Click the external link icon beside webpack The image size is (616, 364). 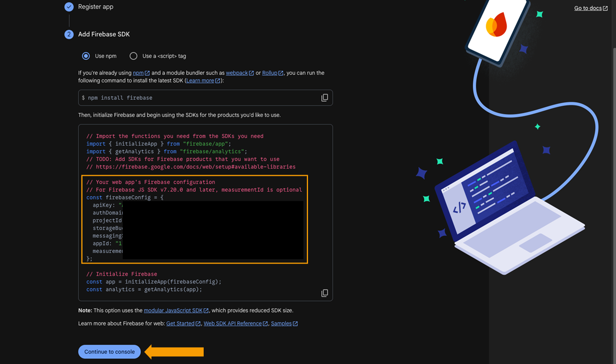(x=251, y=73)
